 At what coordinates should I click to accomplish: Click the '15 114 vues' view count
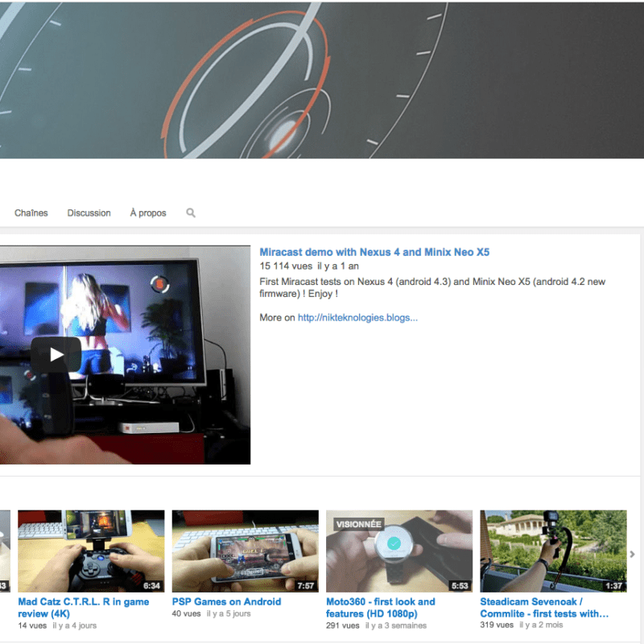[x=286, y=266]
